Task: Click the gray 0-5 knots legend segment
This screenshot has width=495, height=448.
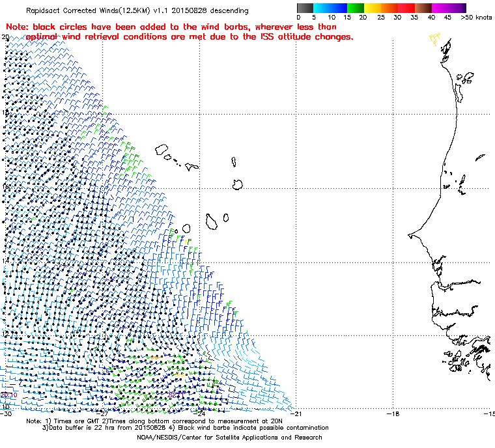Action: click(x=305, y=8)
